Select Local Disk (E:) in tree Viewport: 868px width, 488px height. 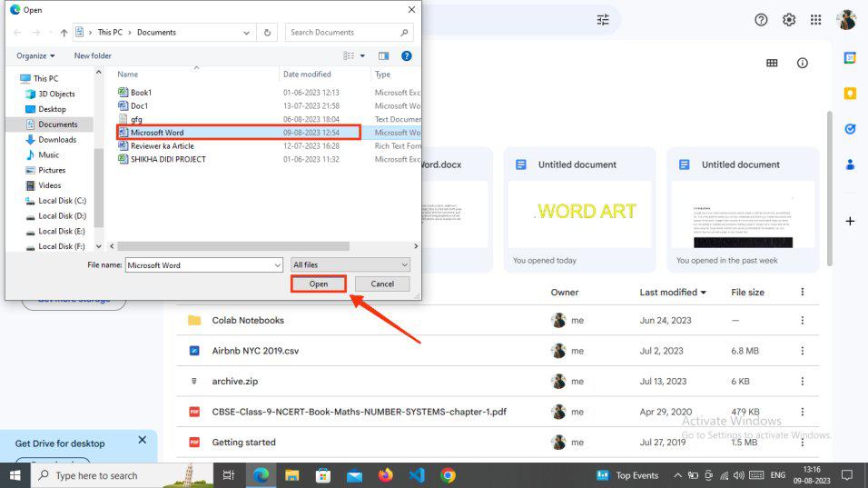56,231
